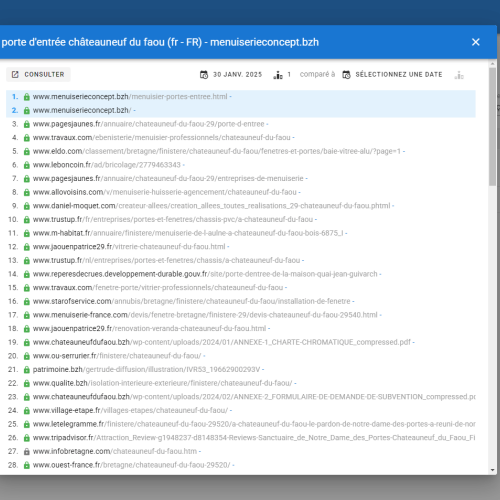Click green padlock icon on result 1 row
The width and height of the screenshot is (500, 500).
(27, 97)
